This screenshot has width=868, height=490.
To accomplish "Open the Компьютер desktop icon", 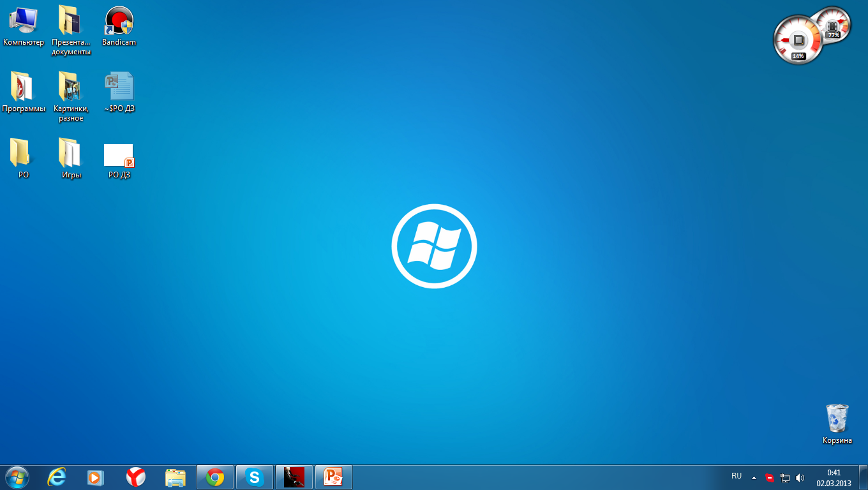I will (x=24, y=26).
